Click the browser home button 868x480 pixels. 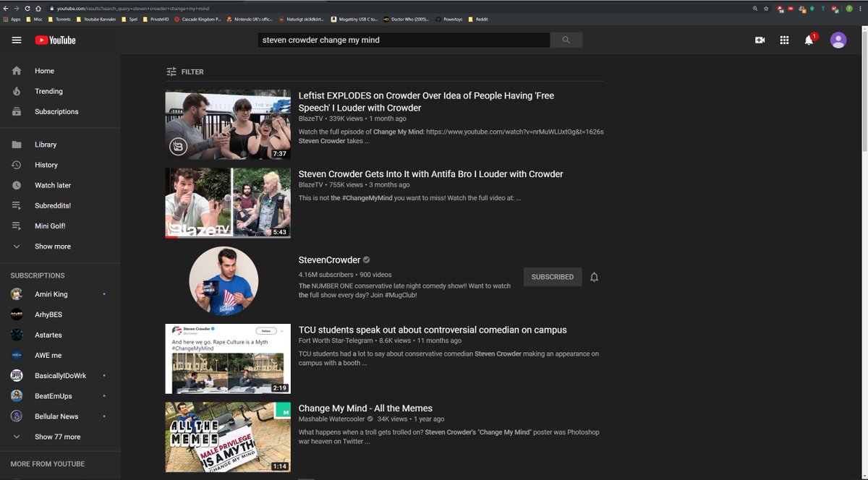(x=38, y=8)
